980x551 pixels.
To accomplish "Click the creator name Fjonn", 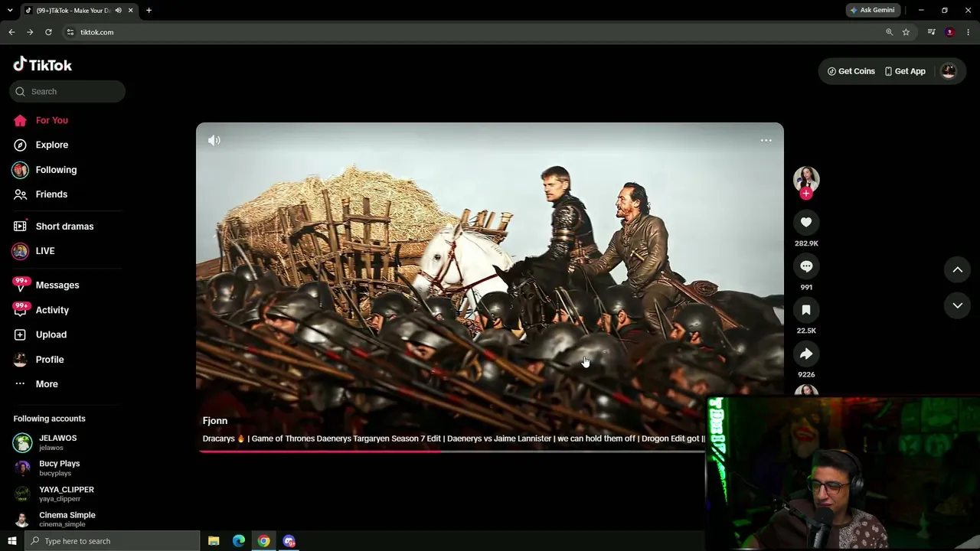I will click(215, 421).
